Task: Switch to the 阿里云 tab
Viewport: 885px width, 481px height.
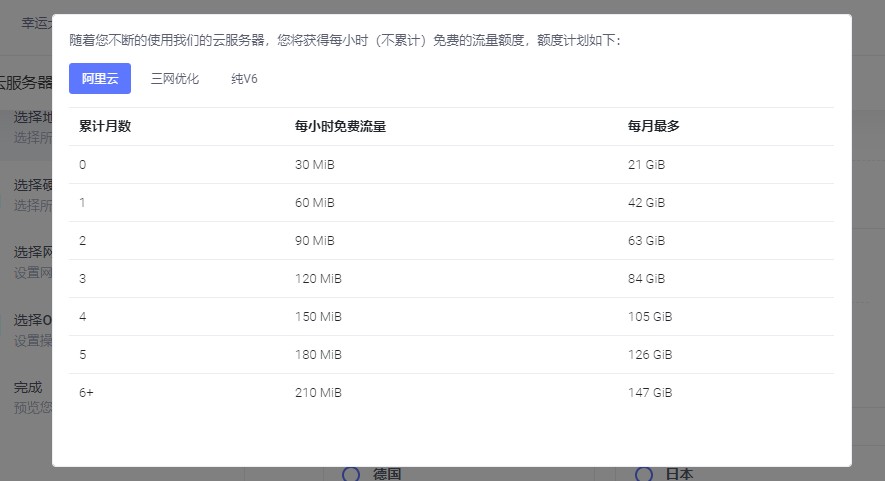Action: [x=100, y=78]
